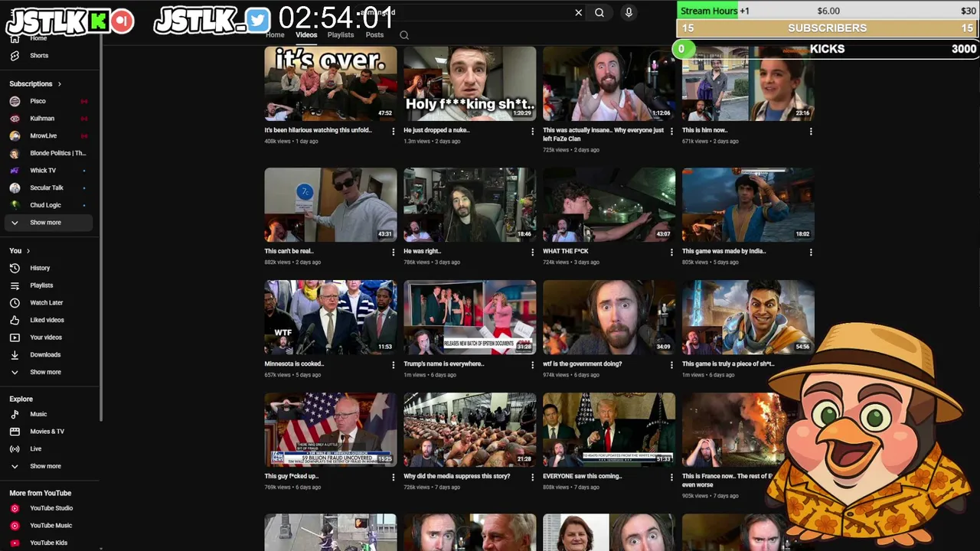Open options menu for 'He just dropped a nuke'

tap(533, 131)
